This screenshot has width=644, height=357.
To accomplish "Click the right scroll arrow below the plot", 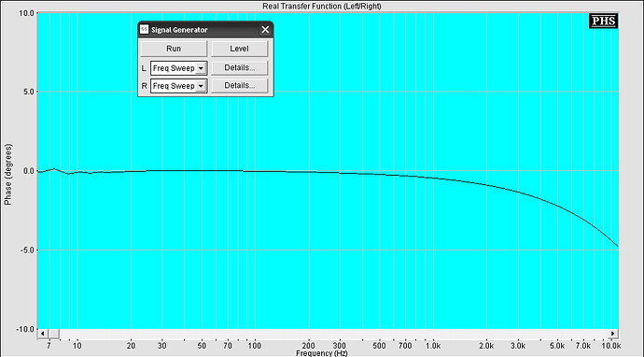I will tap(613, 333).
